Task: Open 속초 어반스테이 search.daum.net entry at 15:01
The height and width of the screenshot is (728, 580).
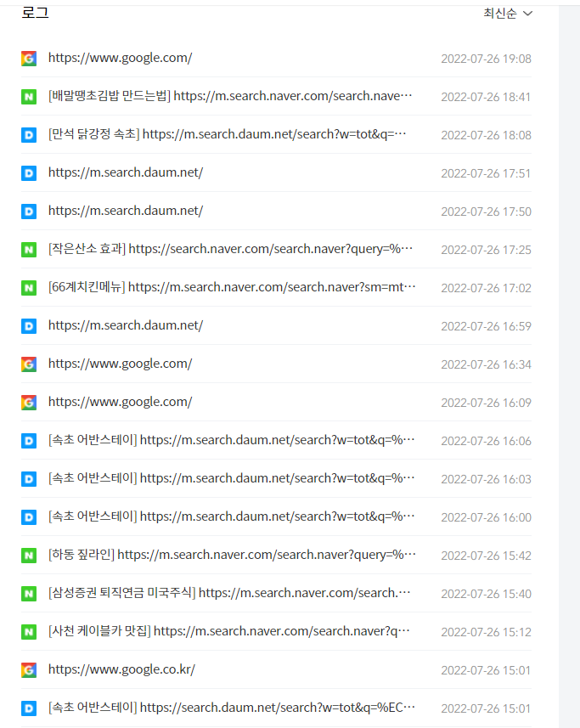Action: tap(232, 708)
